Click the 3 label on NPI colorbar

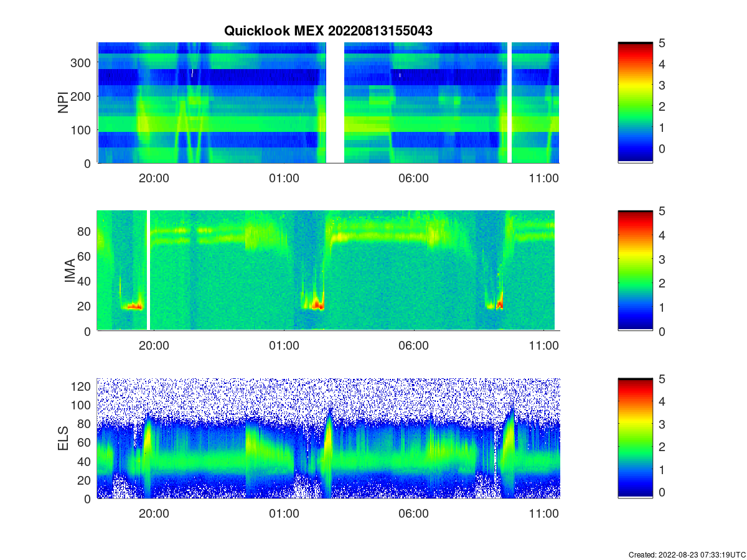coord(662,85)
